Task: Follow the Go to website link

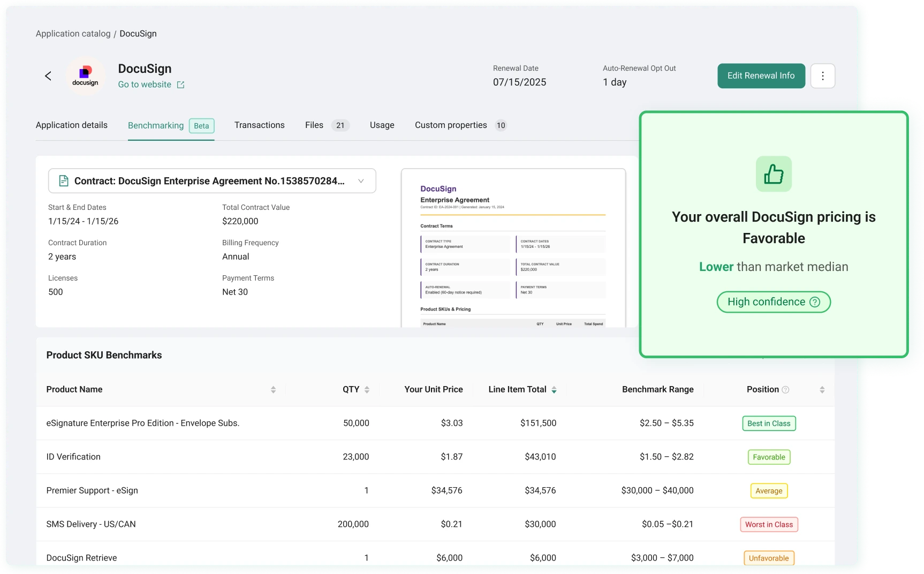Action: click(145, 85)
